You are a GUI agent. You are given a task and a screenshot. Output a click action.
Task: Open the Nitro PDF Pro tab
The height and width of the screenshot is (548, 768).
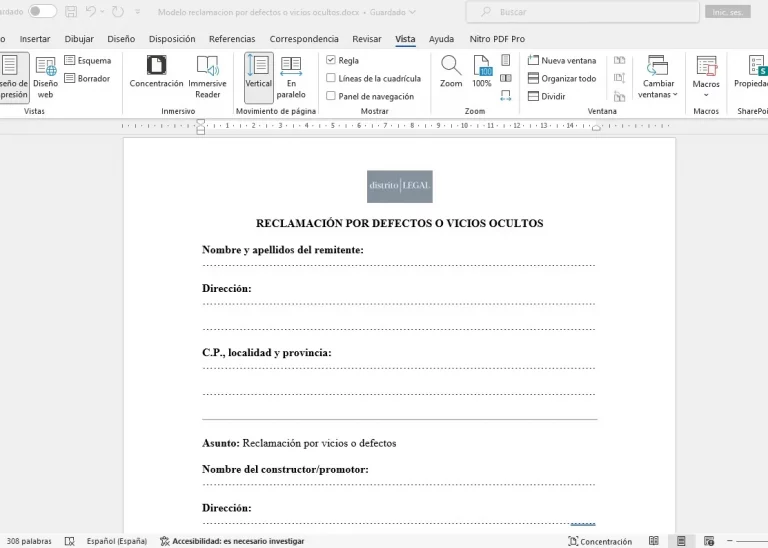coord(497,39)
